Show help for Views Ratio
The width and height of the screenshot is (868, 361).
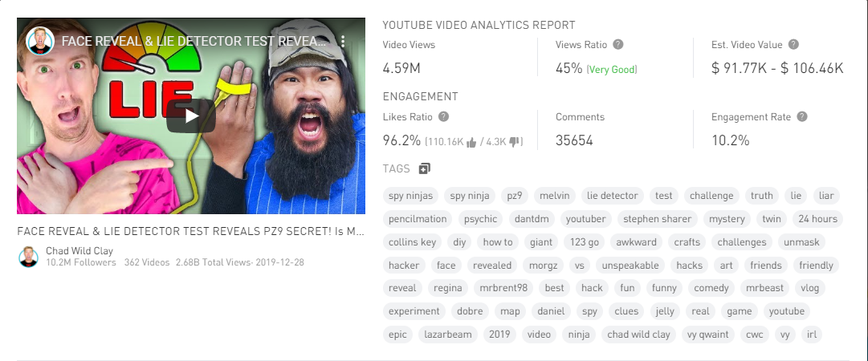click(x=617, y=45)
